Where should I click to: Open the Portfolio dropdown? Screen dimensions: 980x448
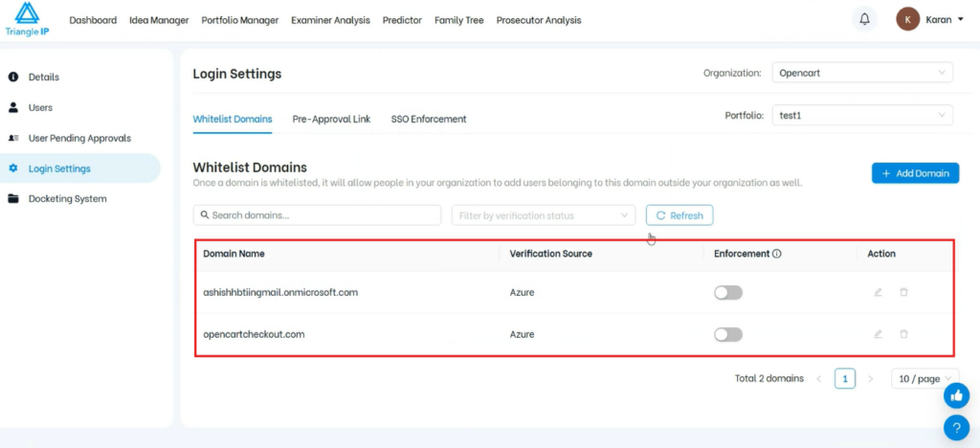tap(861, 115)
